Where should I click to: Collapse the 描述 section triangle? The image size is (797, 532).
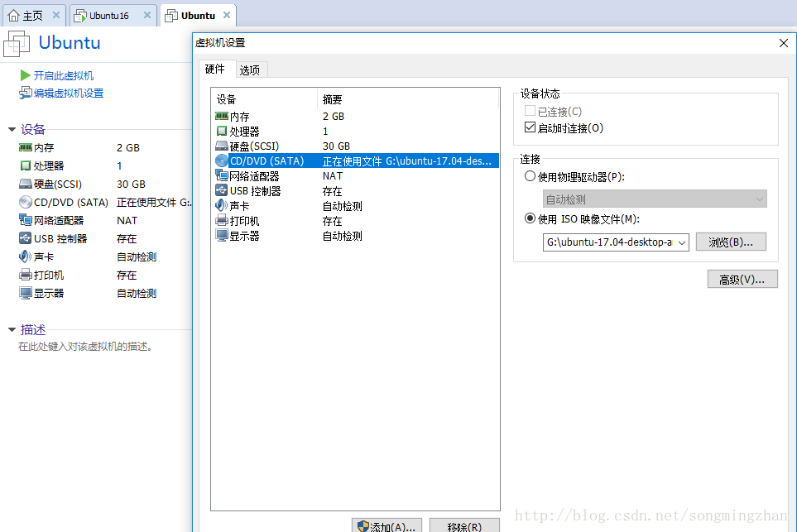pyautogui.click(x=12, y=330)
